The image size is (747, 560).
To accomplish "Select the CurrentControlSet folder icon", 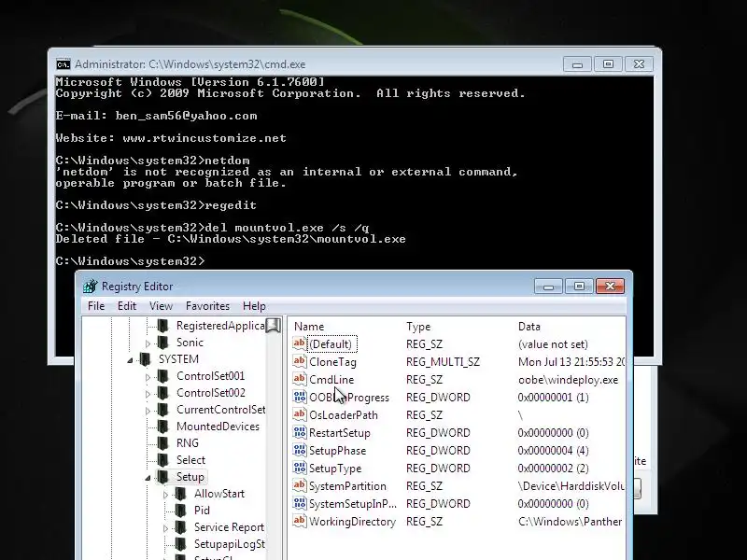I will (x=162, y=410).
